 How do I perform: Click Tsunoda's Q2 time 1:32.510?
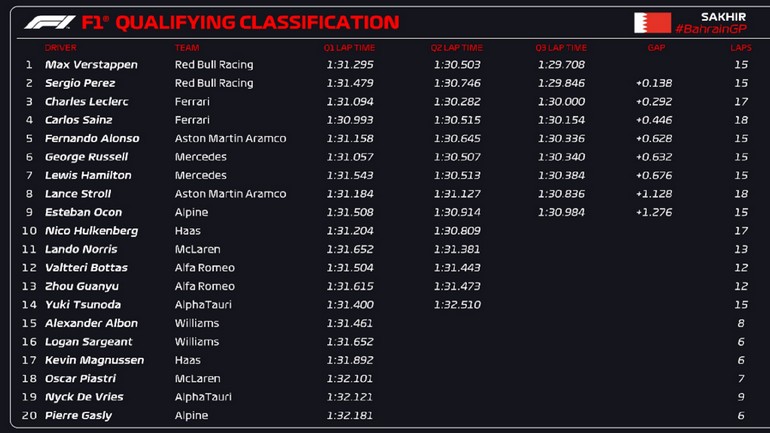pyautogui.click(x=457, y=305)
